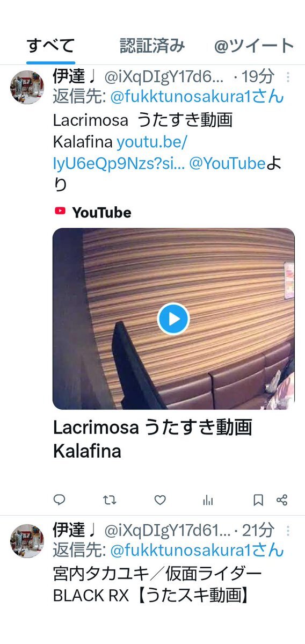Open the youtu.be link in first tweet
This screenshot has height=644, width=305.
coord(120,153)
